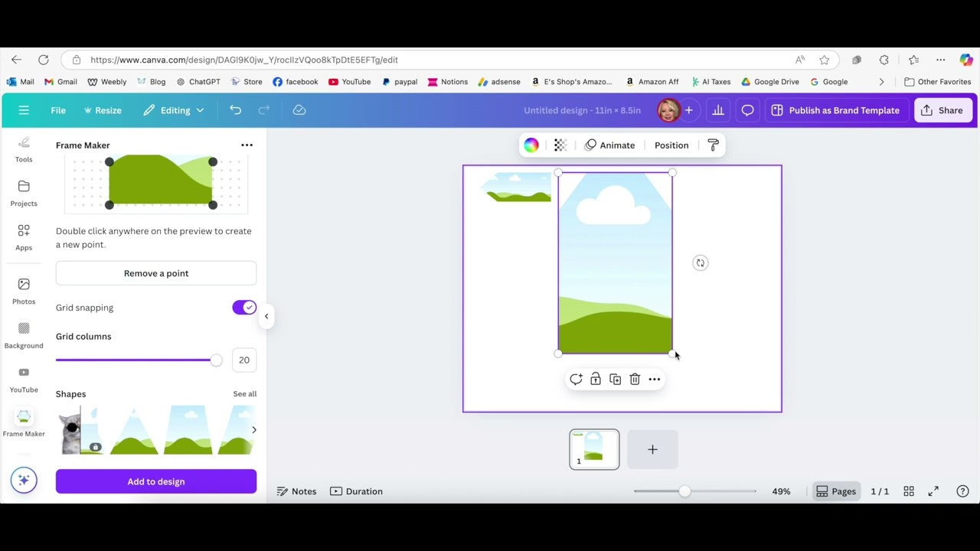Open more options below the selected frame
Screen dimensions: 980x551
[x=655, y=380]
